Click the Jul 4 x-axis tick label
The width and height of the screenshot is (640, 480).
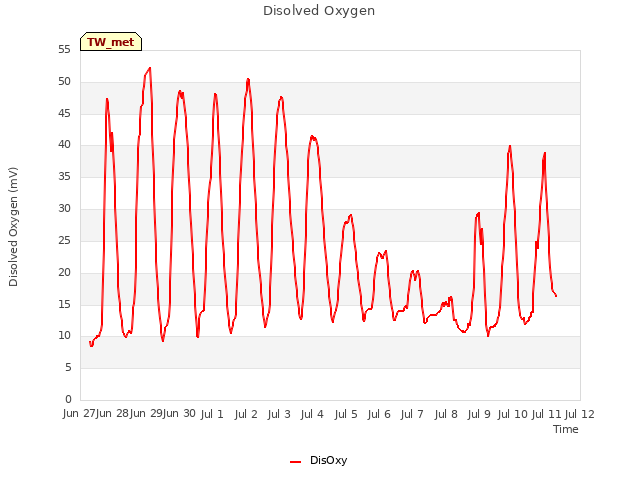click(312, 414)
